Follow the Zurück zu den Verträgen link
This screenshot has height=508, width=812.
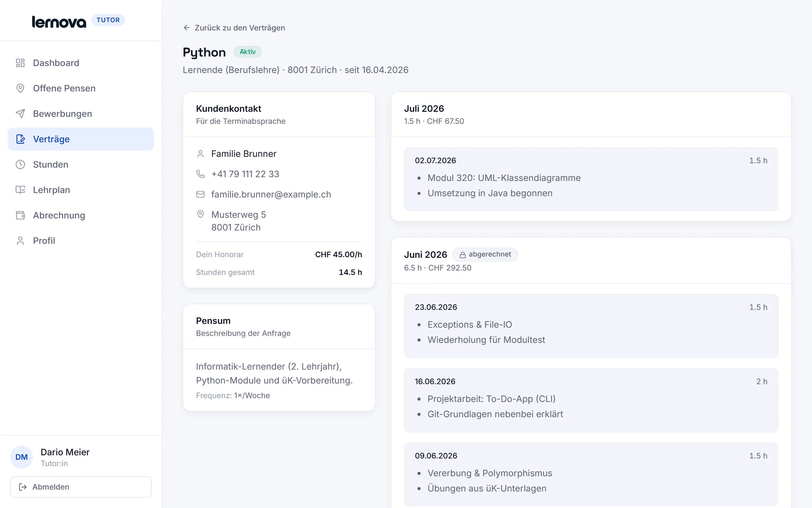point(234,28)
